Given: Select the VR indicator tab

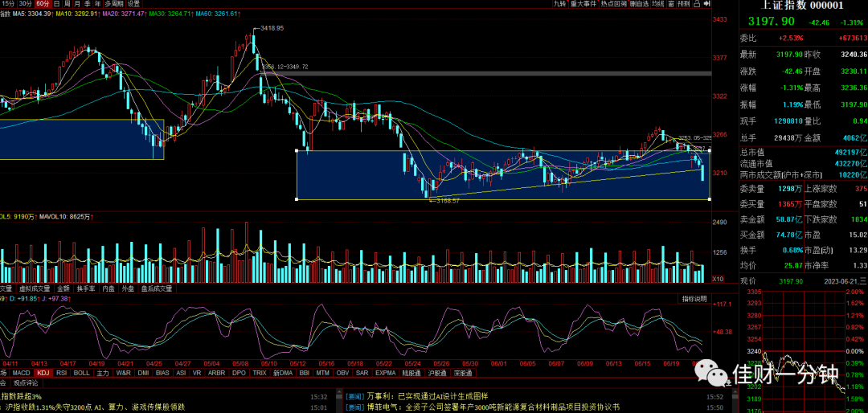Looking at the screenshot, I should pyautogui.click(x=197, y=373).
